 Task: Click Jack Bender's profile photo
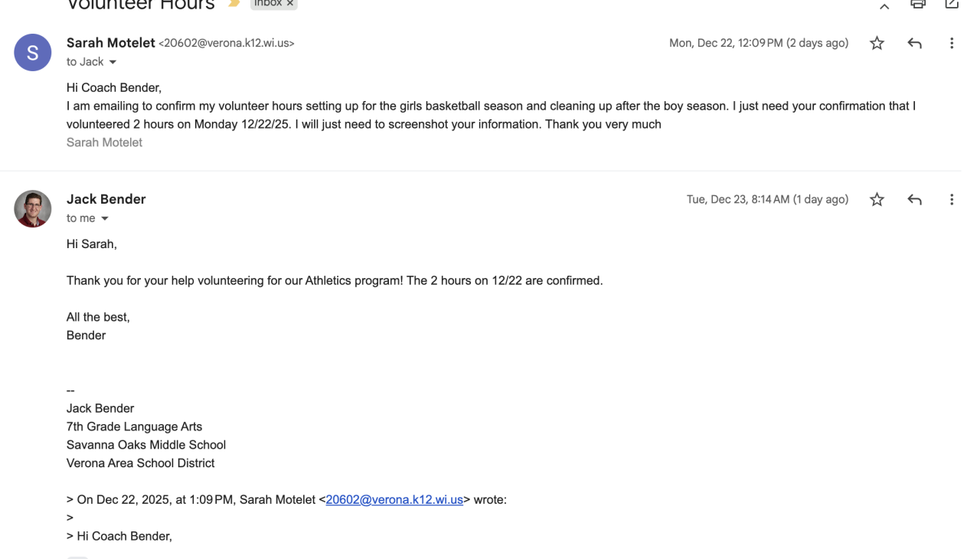point(33,209)
